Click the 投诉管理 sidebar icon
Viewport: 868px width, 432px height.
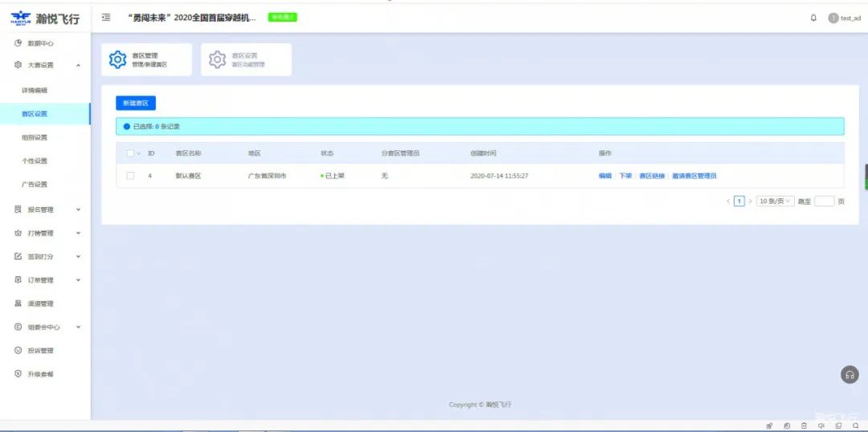coord(18,351)
